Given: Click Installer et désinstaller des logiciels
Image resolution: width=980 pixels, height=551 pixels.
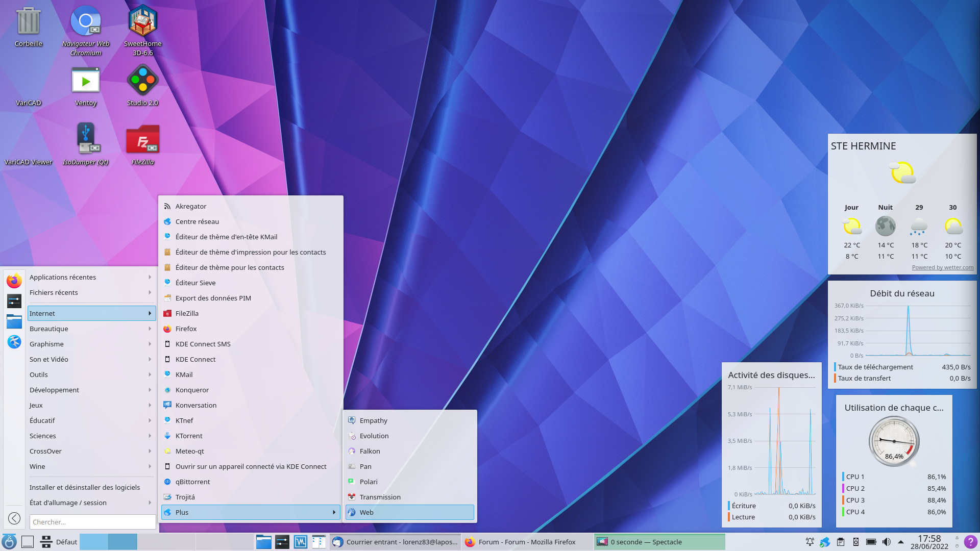Looking at the screenshot, I should point(91,487).
